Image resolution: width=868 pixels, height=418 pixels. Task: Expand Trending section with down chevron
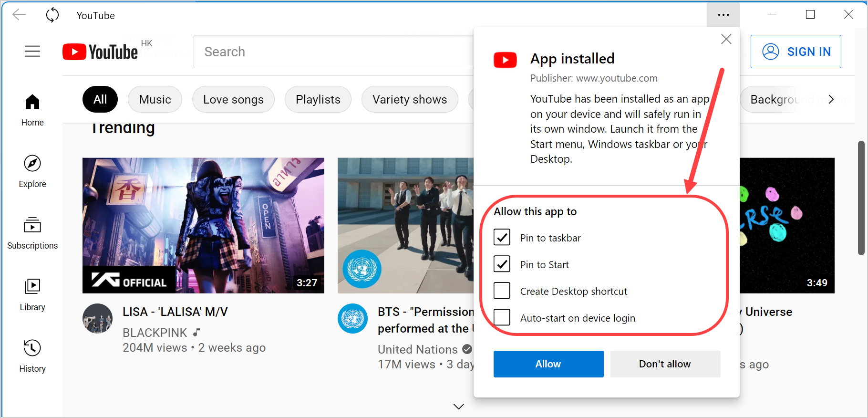[x=459, y=407]
